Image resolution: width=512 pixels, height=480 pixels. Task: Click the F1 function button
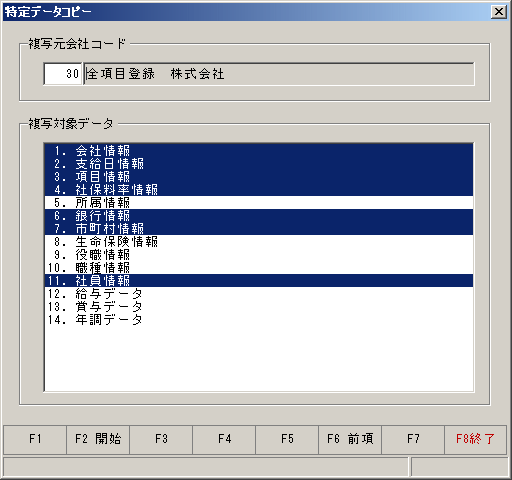point(35,439)
